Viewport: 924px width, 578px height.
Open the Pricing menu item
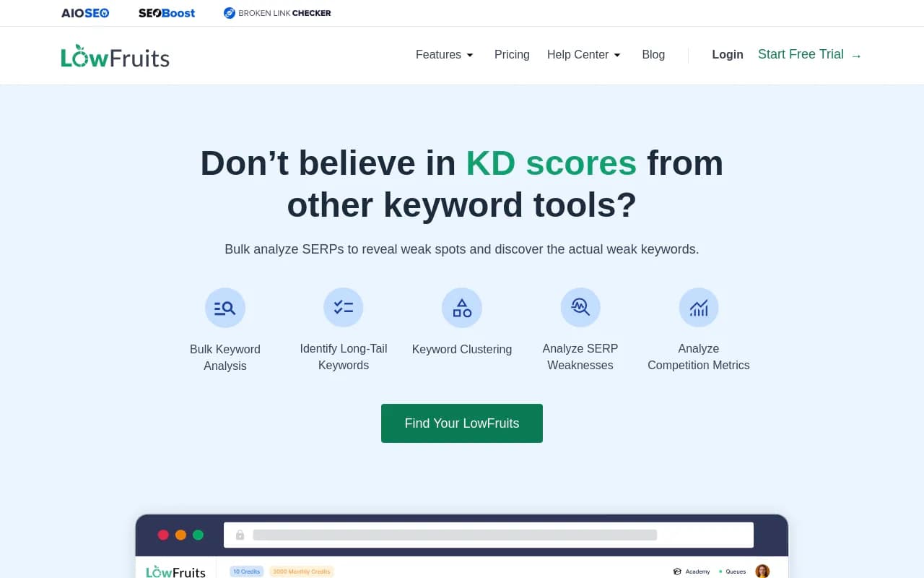(512, 54)
